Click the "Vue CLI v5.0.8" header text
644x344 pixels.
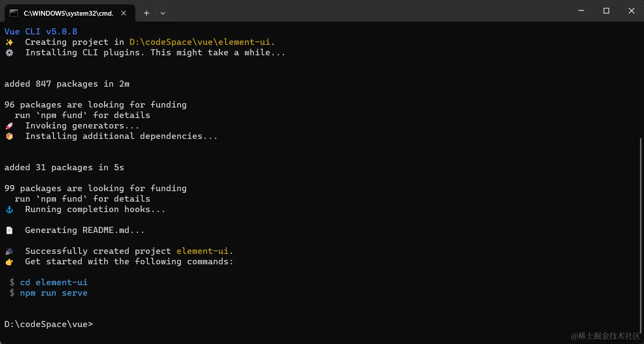[x=40, y=32]
